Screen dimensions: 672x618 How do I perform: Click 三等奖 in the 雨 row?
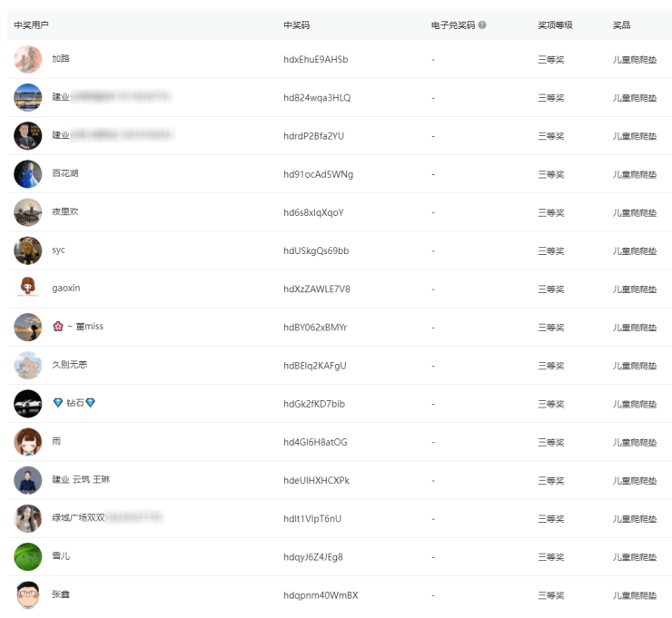pos(551,442)
